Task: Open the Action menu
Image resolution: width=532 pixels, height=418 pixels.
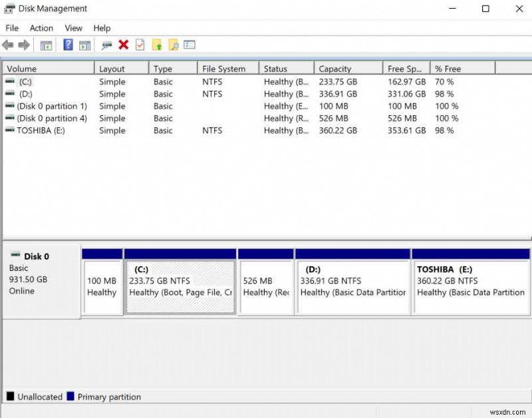Action: pyautogui.click(x=41, y=28)
